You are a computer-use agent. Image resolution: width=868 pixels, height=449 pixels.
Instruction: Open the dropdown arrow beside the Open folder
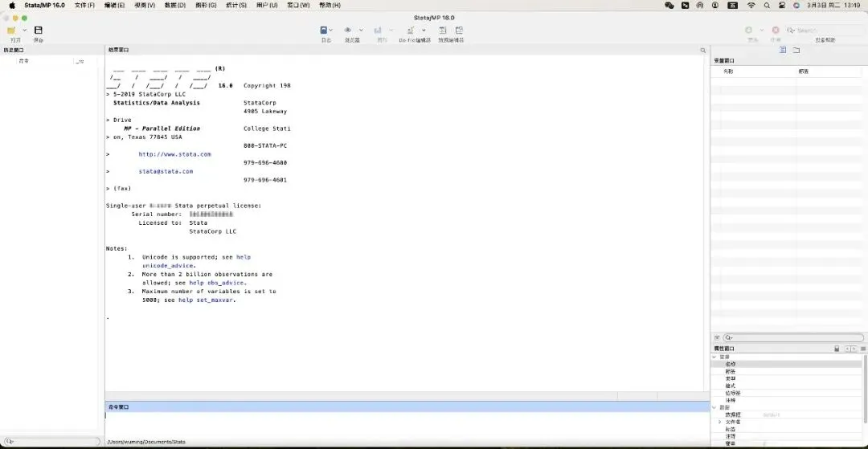tap(24, 31)
